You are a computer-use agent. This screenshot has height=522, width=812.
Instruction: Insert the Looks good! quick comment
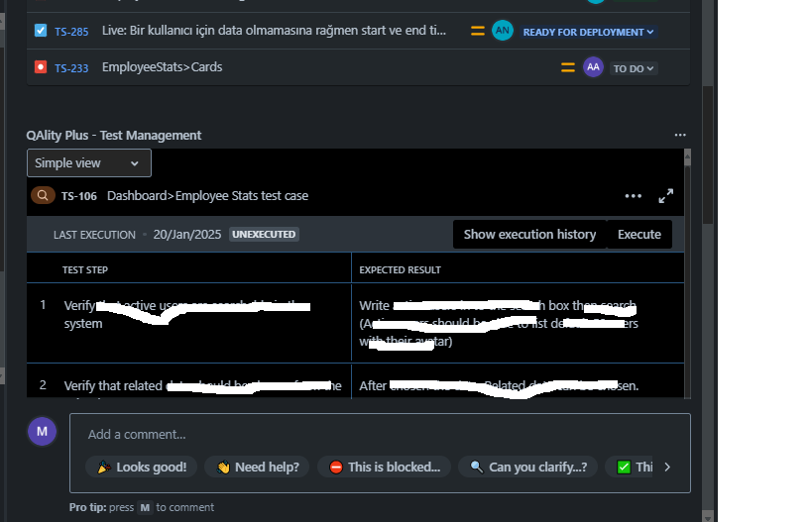click(142, 468)
